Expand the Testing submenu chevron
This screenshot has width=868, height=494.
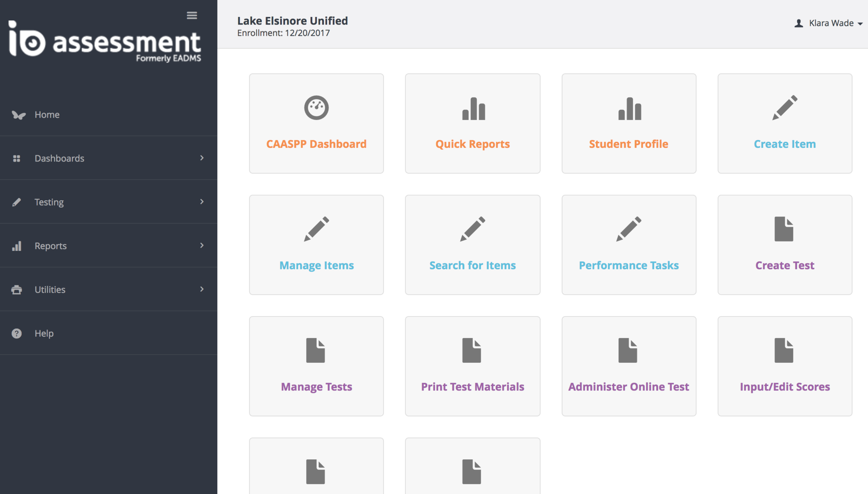[202, 202]
